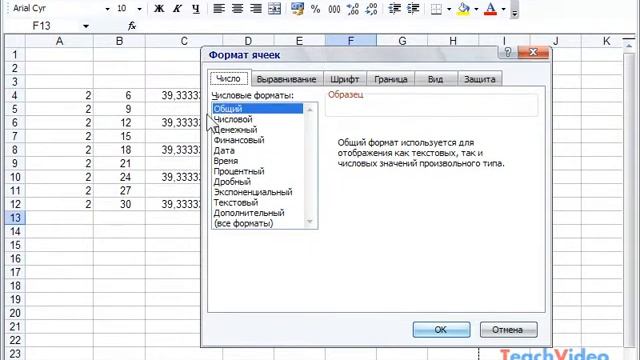Click cell B12 containing 30
Image resolution: width=640 pixels, height=360 pixels.
tap(120, 204)
